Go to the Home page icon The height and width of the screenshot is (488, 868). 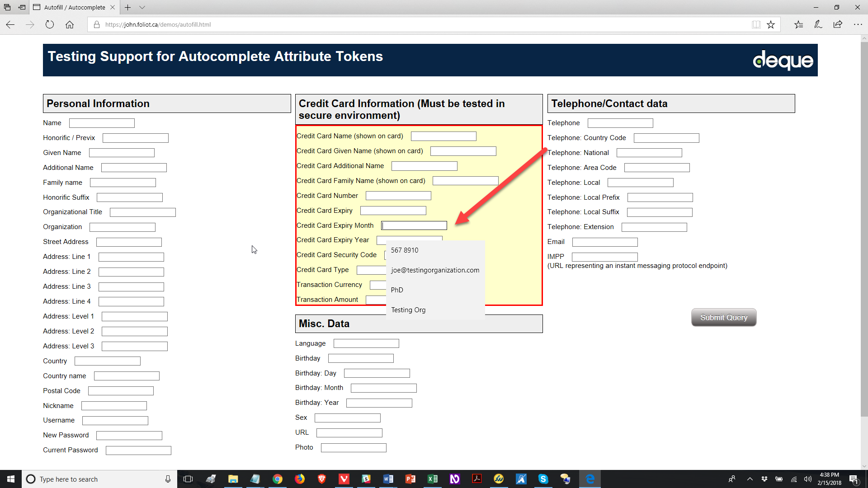[70, 24]
